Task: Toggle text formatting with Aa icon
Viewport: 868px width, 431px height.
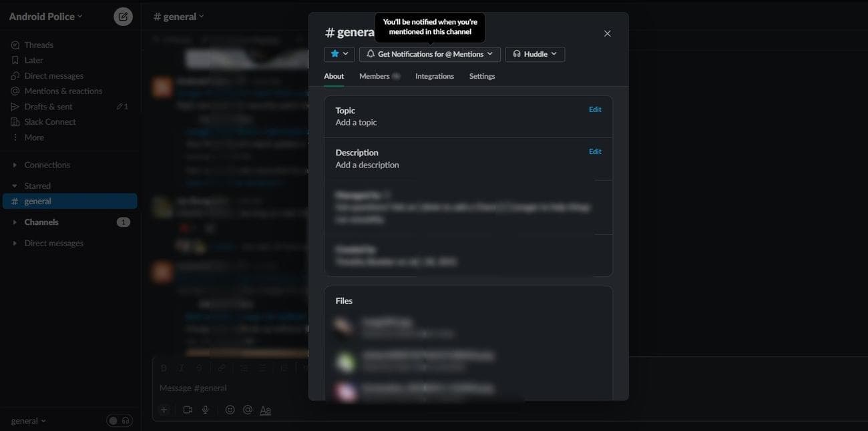Action: pos(265,410)
